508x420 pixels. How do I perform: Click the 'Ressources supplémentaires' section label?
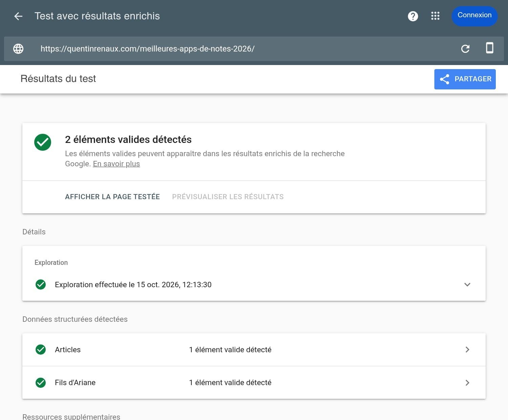(x=71, y=417)
